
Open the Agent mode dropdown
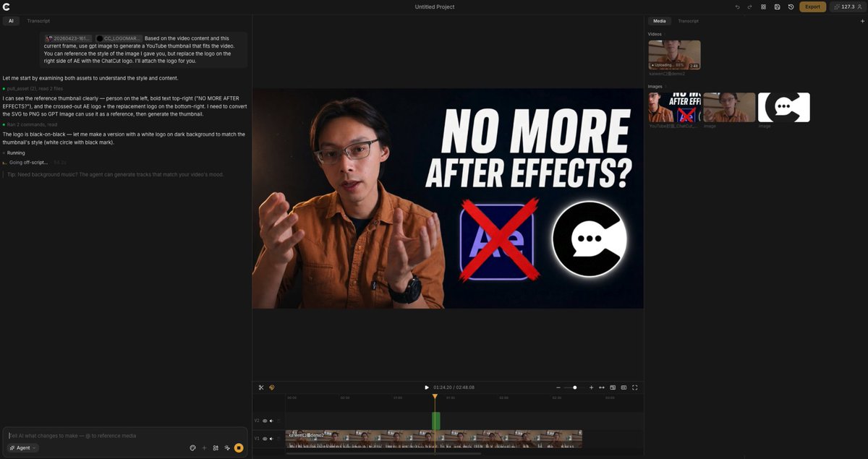coord(21,447)
